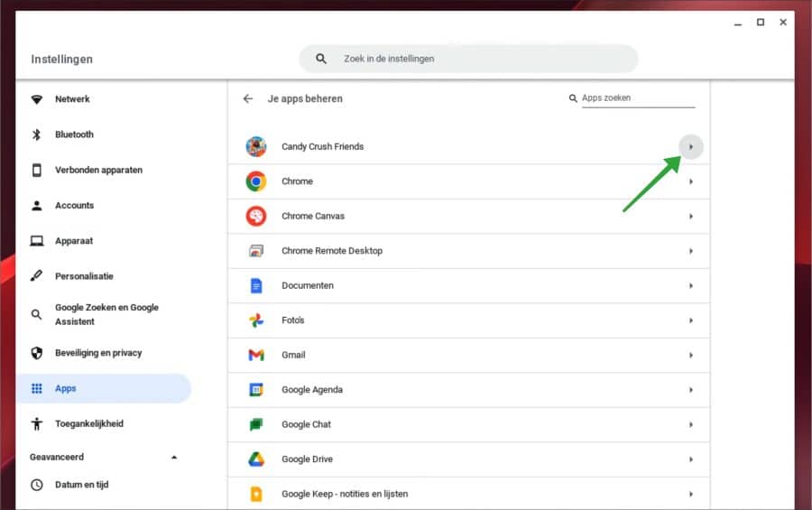Click the Google Keep - notities en lijsten label
This screenshot has width=812, height=510.
[x=345, y=494]
